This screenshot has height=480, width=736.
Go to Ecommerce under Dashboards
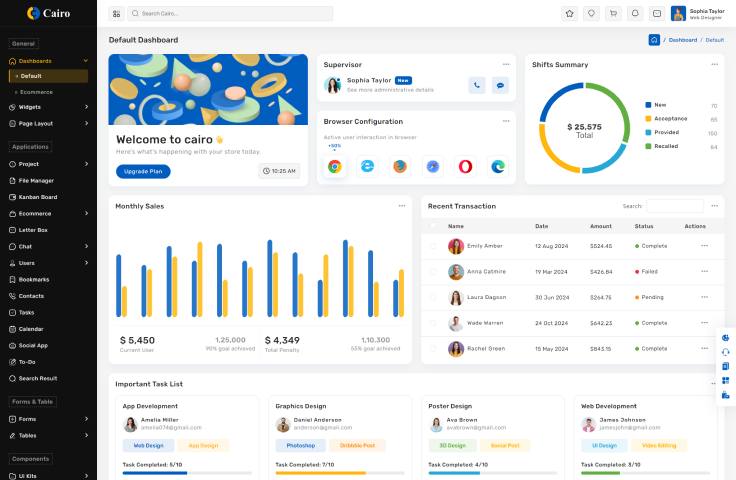point(36,91)
